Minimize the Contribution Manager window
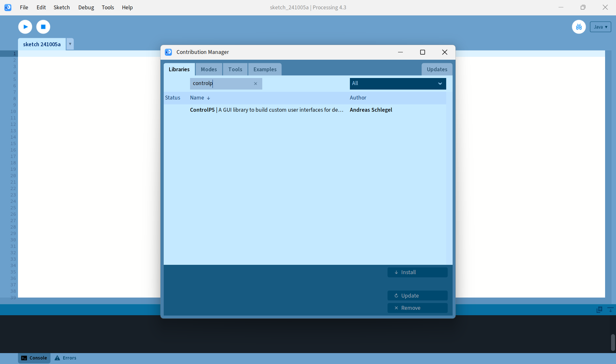This screenshot has height=364, width=616. coord(400,52)
